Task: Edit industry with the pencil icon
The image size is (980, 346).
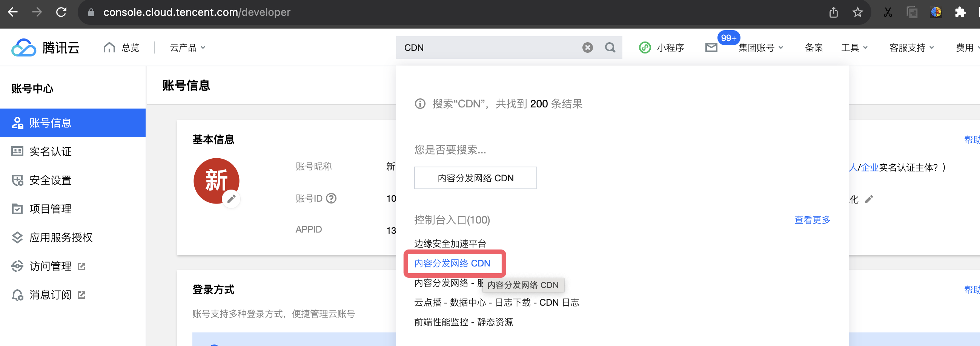Action: [869, 199]
